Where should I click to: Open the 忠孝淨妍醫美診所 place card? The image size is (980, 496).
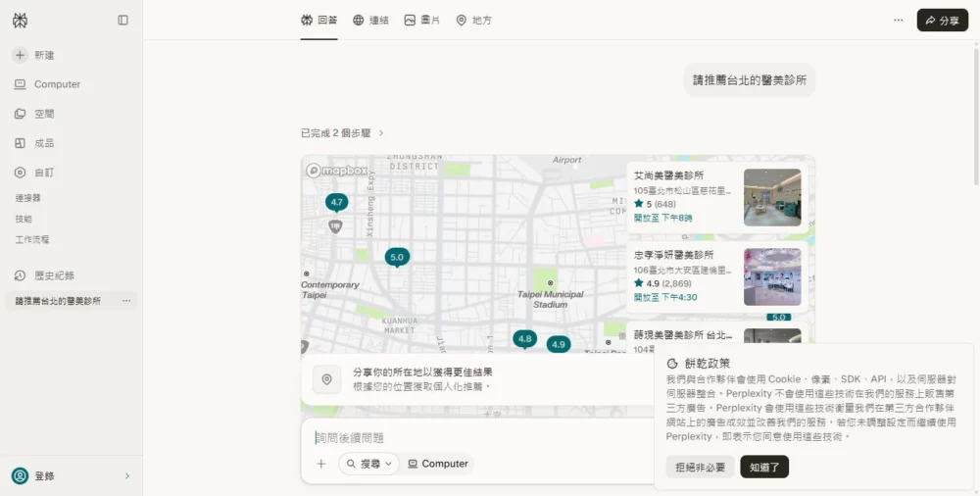pos(717,276)
